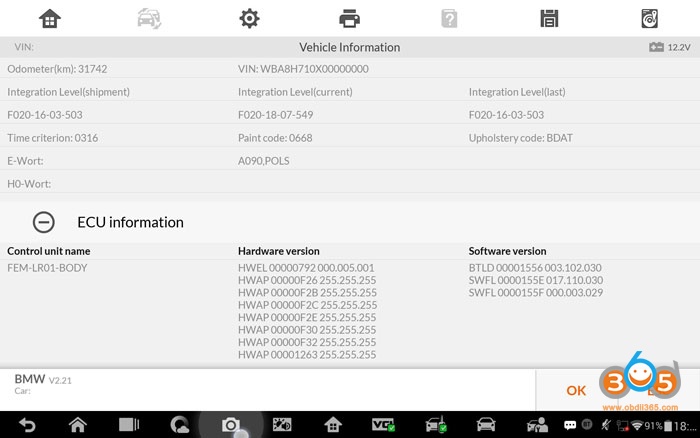
Task: Select the Odometer(km): 31742 entry
Action: [x=57, y=69]
